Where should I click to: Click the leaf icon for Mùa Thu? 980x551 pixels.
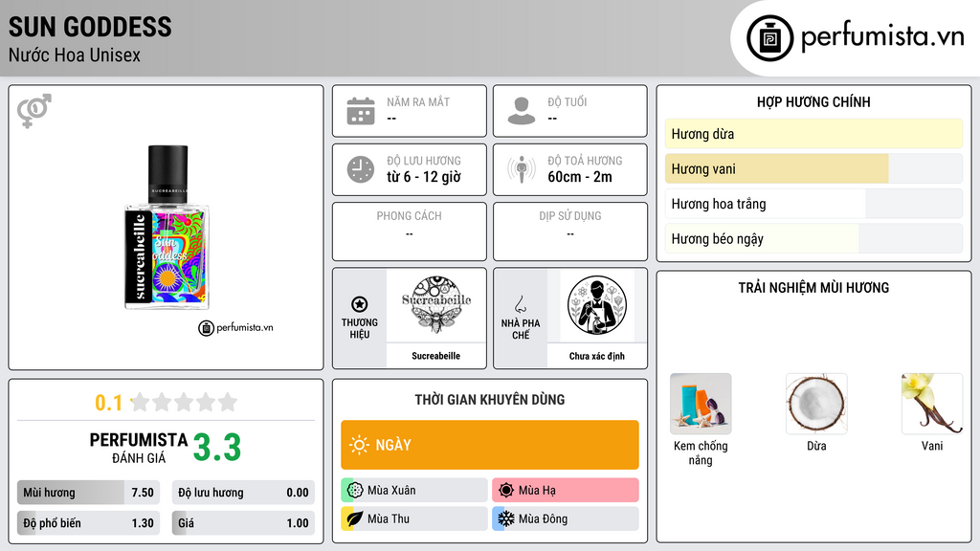(355, 518)
